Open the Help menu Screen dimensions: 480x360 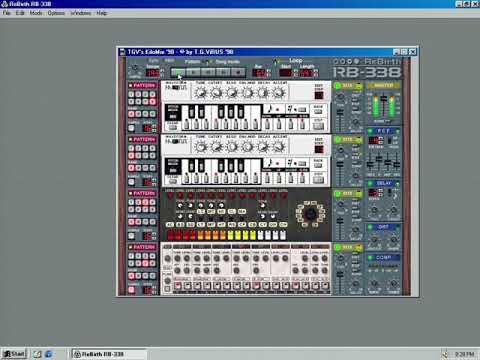pos(102,13)
